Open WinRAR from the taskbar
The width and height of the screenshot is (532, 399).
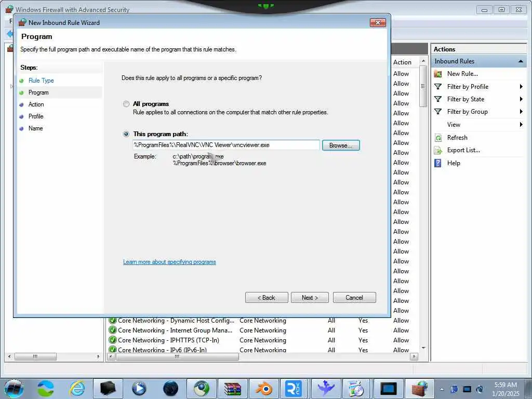[x=232, y=389]
